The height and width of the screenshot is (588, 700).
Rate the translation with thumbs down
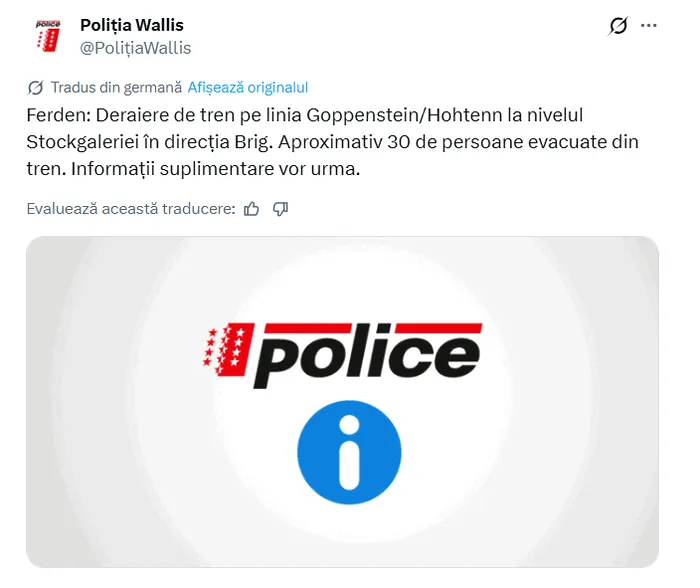tap(280, 209)
